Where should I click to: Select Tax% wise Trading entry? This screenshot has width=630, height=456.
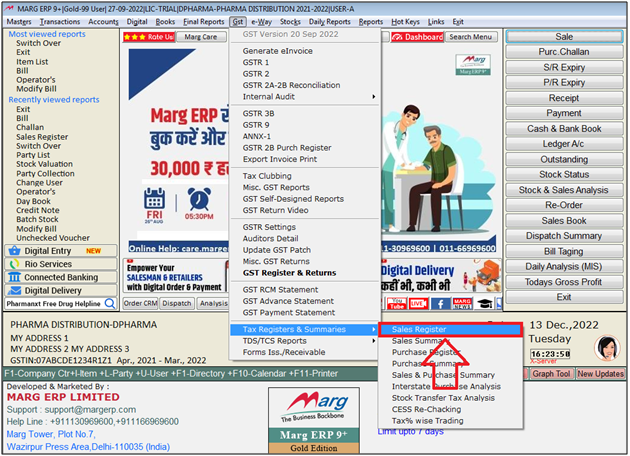(428, 421)
